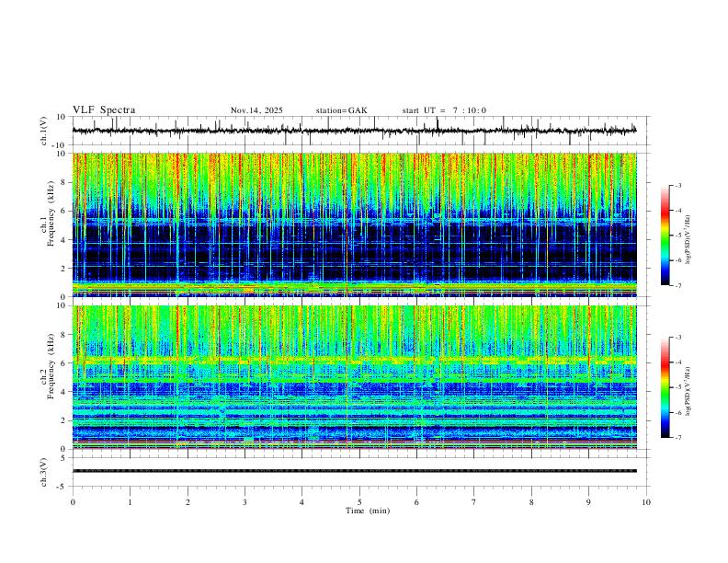
Task: Click the "4" kHz tick on the ch.2 frequency axis
Action: click(x=64, y=392)
